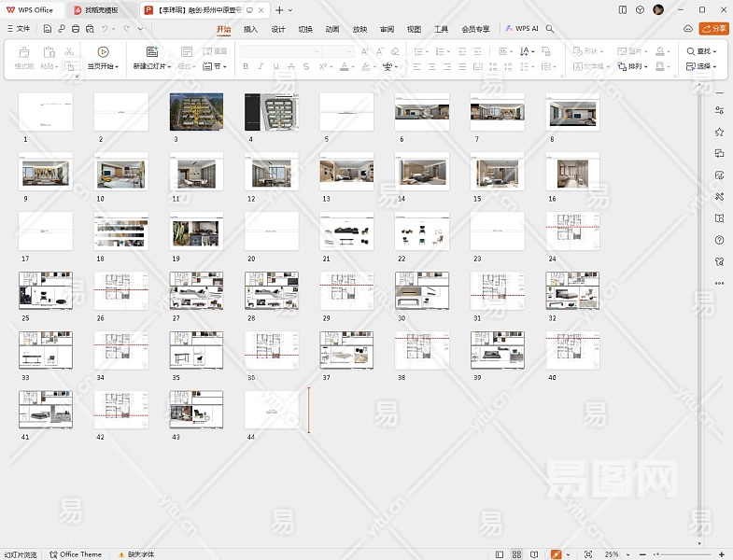Toggle slide sorter view in status bar
Image resolution: width=733 pixels, height=560 pixels.
pos(515,554)
